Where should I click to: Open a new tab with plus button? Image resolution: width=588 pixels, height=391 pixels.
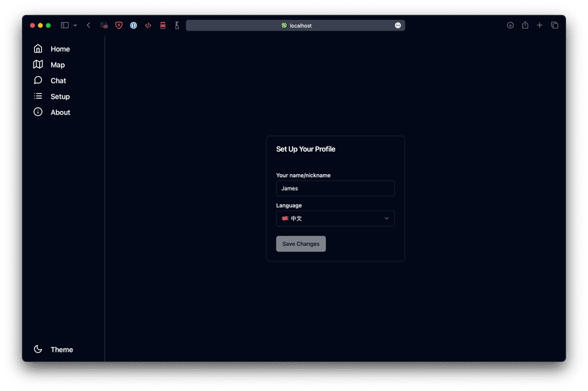(540, 26)
